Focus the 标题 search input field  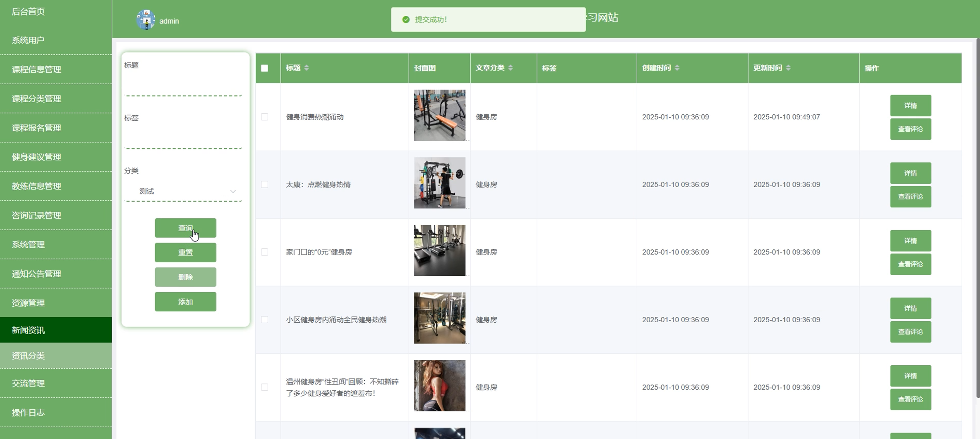(183, 86)
